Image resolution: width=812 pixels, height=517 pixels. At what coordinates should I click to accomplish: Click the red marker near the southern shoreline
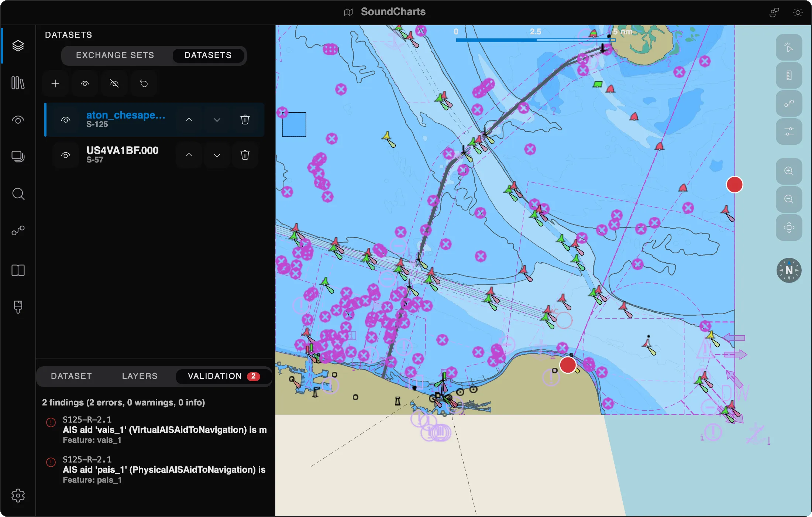click(x=568, y=365)
